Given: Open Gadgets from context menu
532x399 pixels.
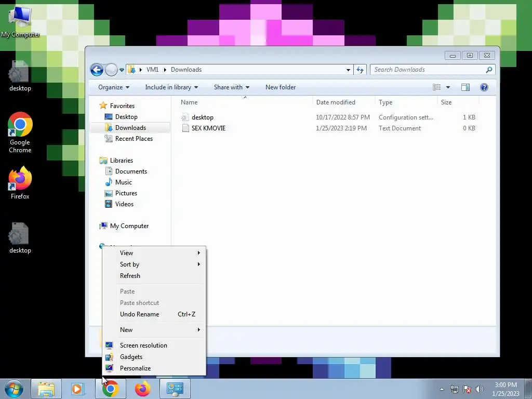Looking at the screenshot, I should tap(154, 357).
